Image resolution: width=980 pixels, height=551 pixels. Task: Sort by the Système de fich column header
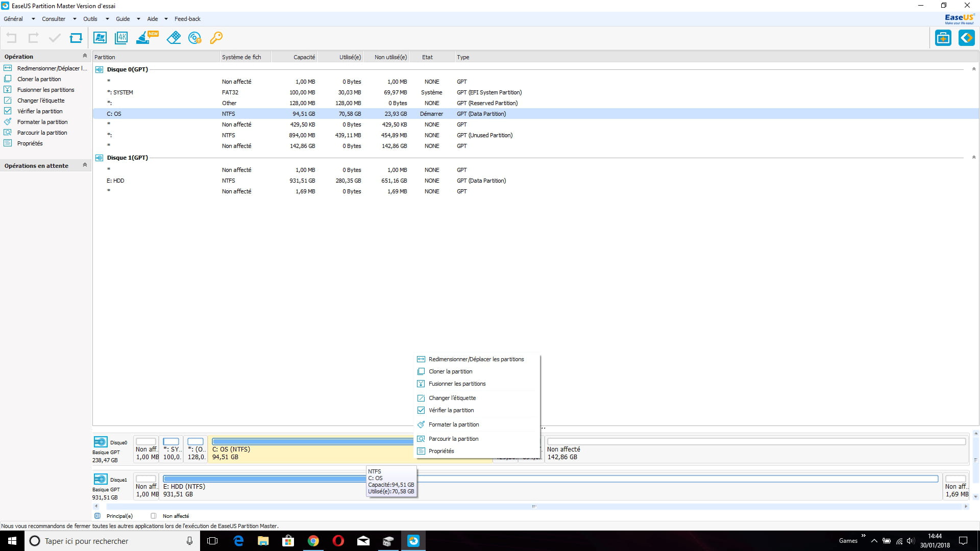tap(245, 57)
